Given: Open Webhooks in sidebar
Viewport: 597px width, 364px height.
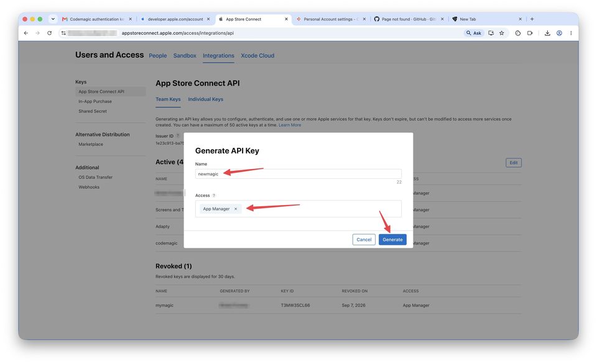Looking at the screenshot, I should pos(89,187).
